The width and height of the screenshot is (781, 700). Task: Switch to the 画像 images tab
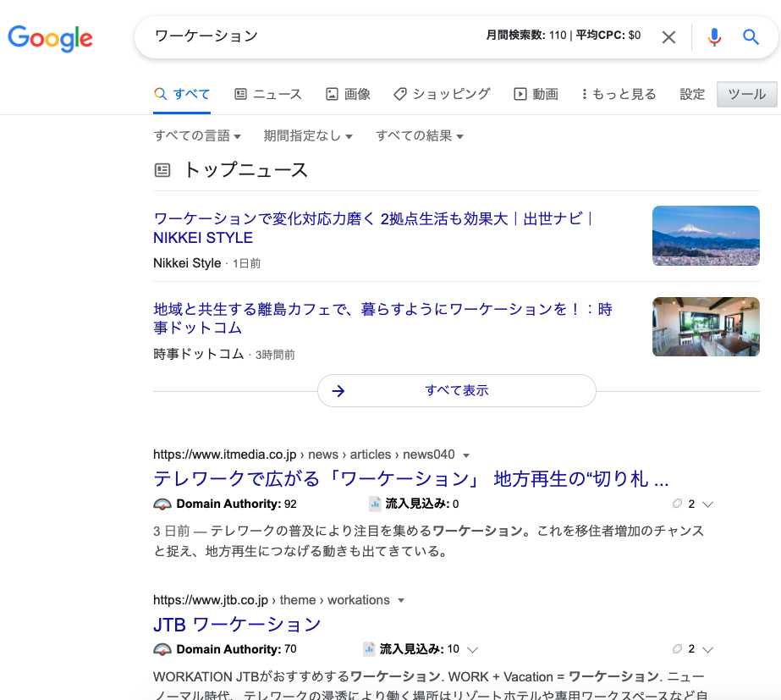coord(349,94)
